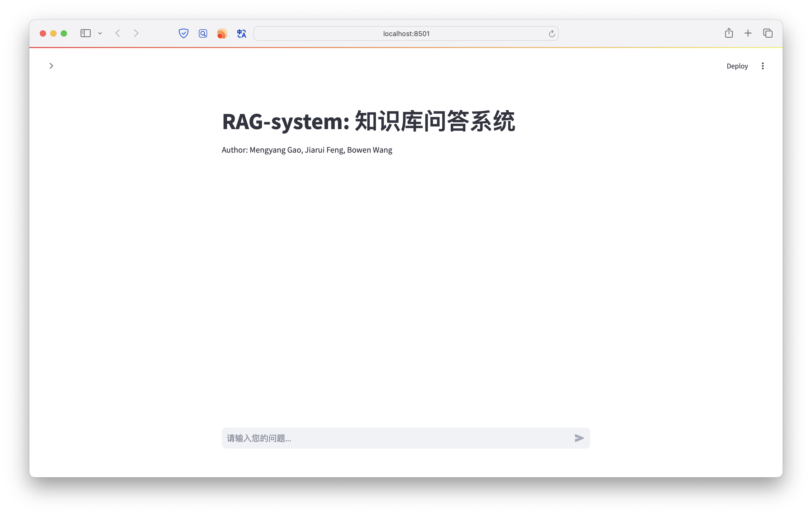Reload the page with the refresh icon

pos(552,33)
